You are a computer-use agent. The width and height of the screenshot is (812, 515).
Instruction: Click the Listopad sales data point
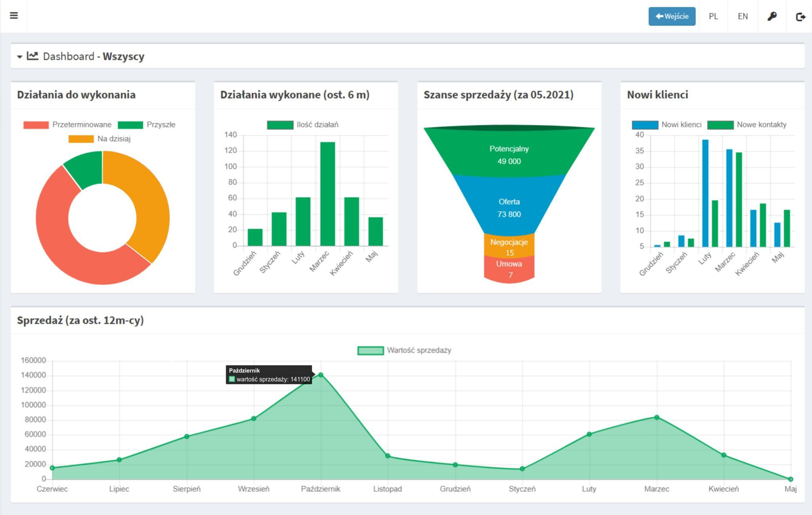(388, 456)
